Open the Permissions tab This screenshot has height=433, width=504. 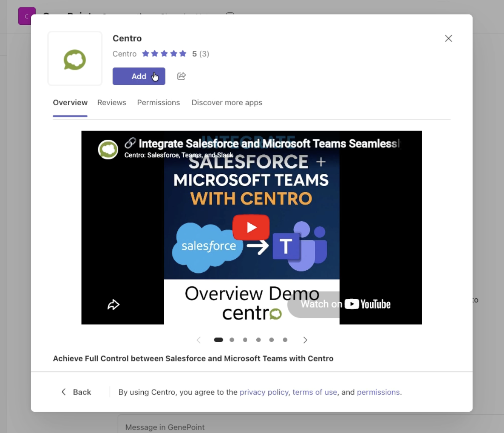tap(159, 102)
